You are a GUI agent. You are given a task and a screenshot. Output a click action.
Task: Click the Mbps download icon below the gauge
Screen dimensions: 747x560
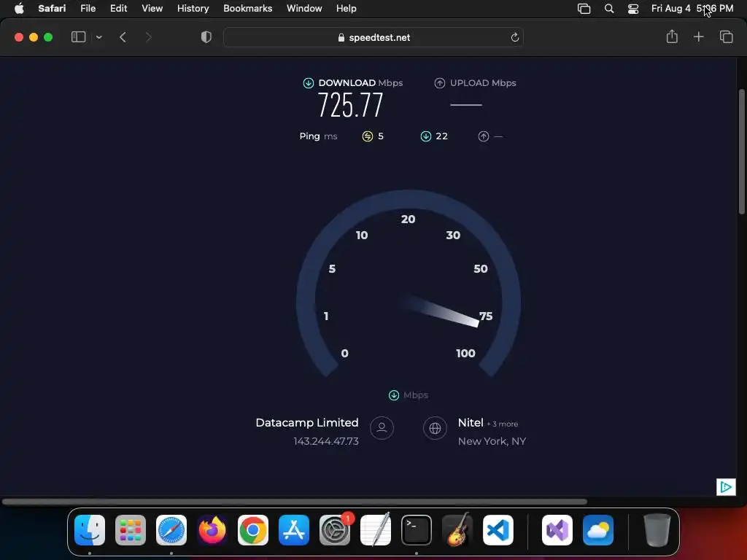tap(393, 395)
